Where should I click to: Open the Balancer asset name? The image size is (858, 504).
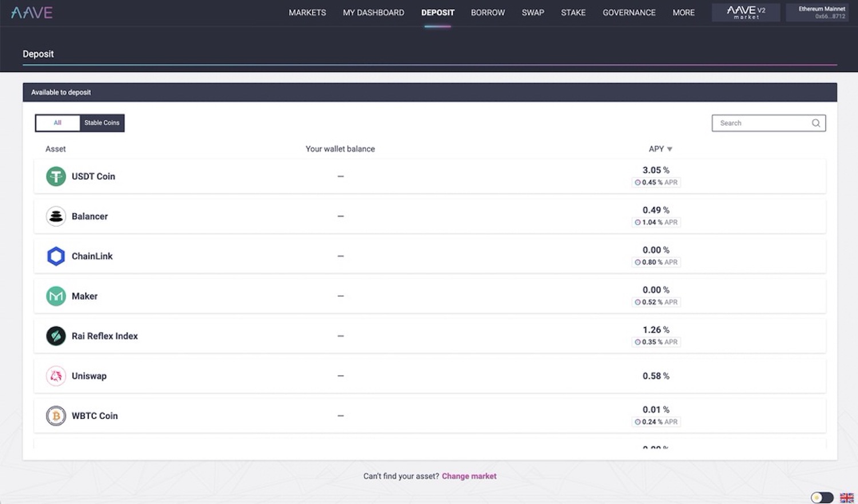(90, 216)
